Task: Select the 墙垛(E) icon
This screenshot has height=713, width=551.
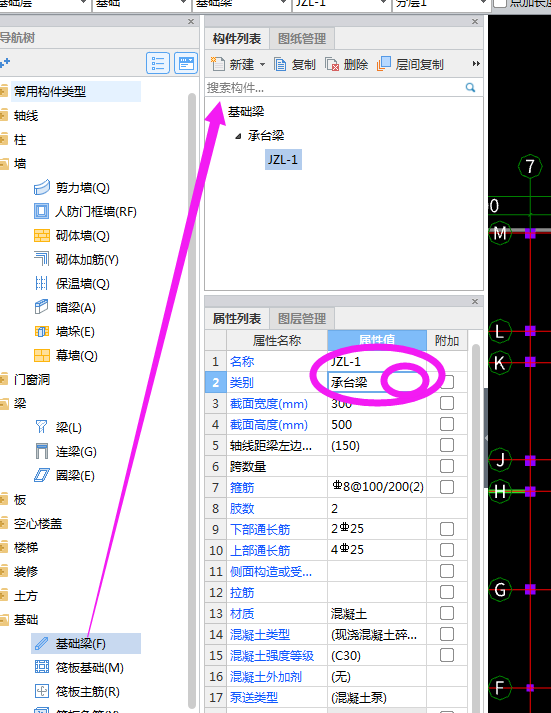Action: click(42, 331)
